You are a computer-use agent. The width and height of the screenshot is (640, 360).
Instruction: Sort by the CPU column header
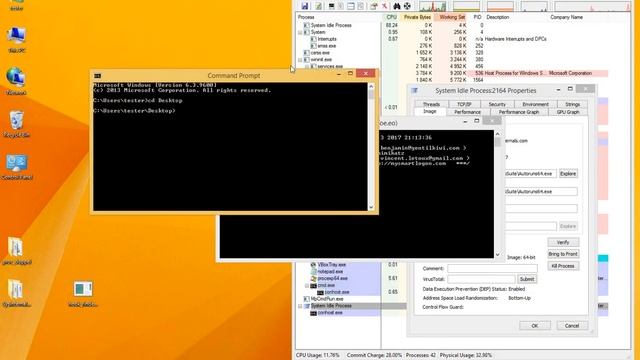click(x=391, y=17)
